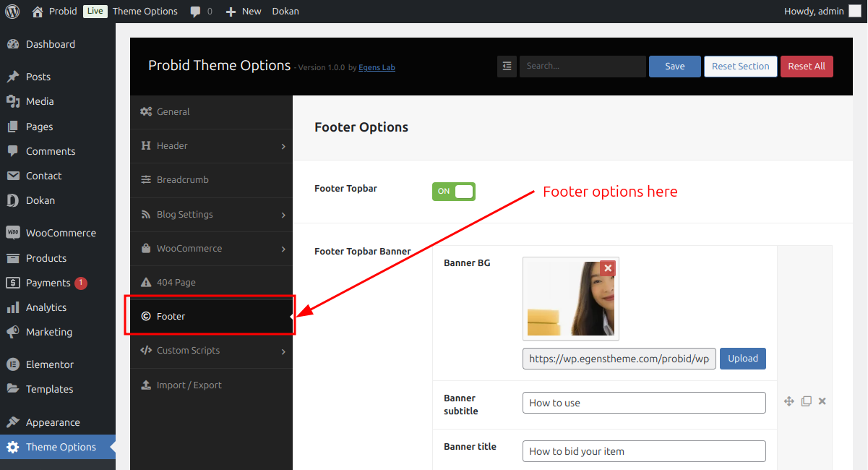Delete the banner item with X icon

(x=822, y=401)
